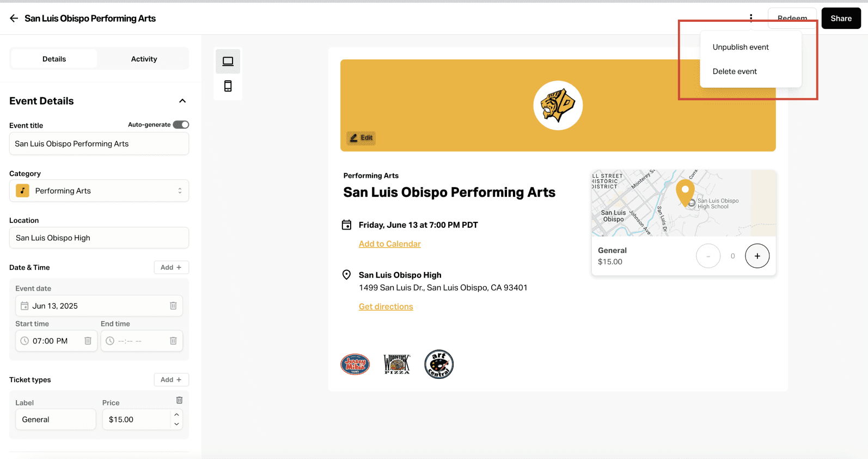Switch to the Activity tab
This screenshot has width=868, height=459.
tap(144, 59)
